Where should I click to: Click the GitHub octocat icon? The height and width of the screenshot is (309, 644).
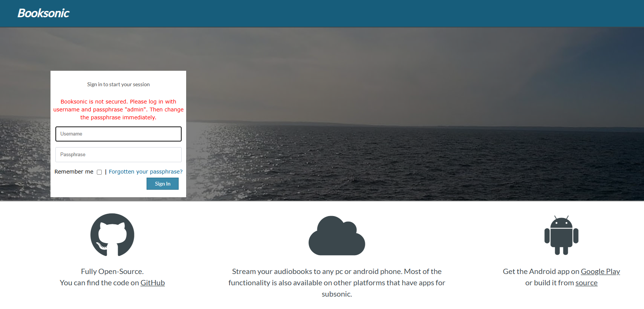coord(112,235)
